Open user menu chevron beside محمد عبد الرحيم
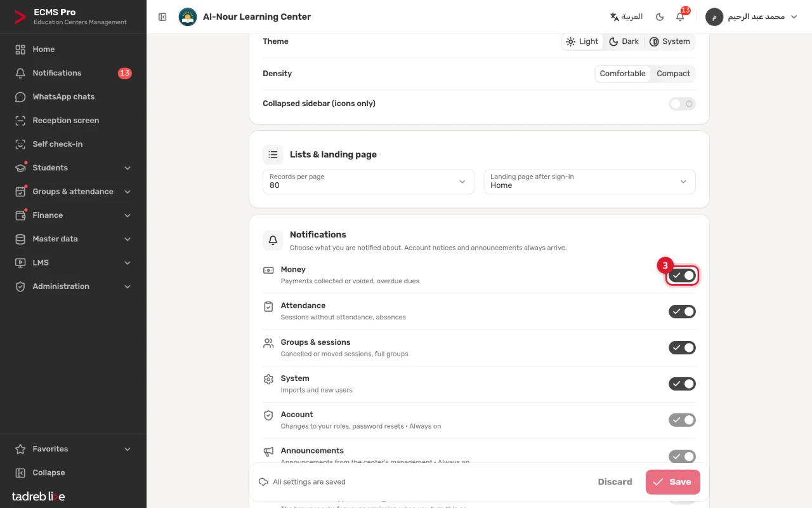The image size is (812, 508). 794,17
